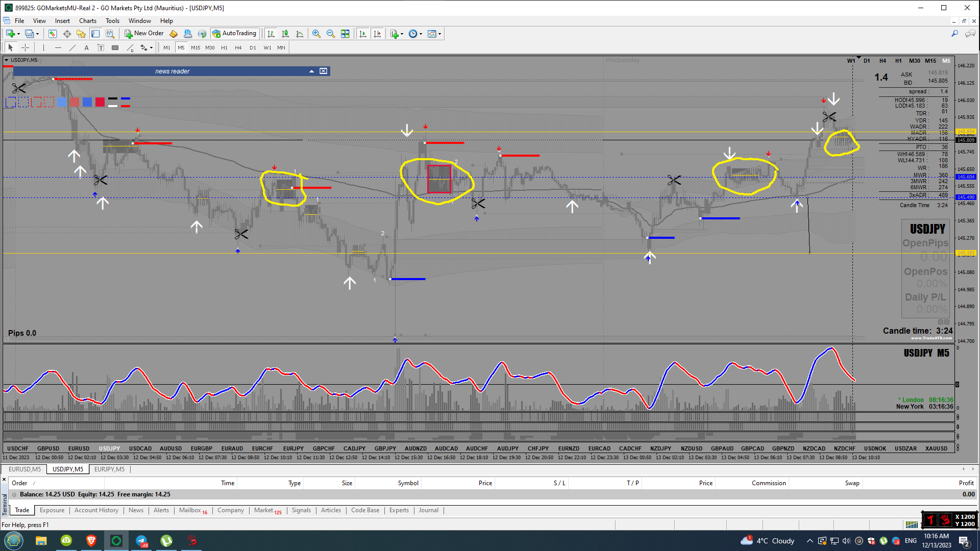The width and height of the screenshot is (980, 551).
Task: Collapse the news reader panel
Action: [x=311, y=71]
